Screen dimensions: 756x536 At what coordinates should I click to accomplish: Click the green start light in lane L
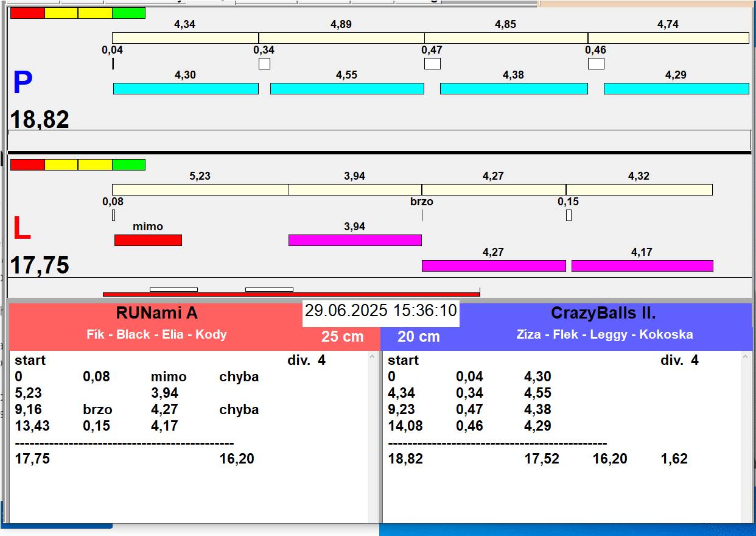[128, 164]
